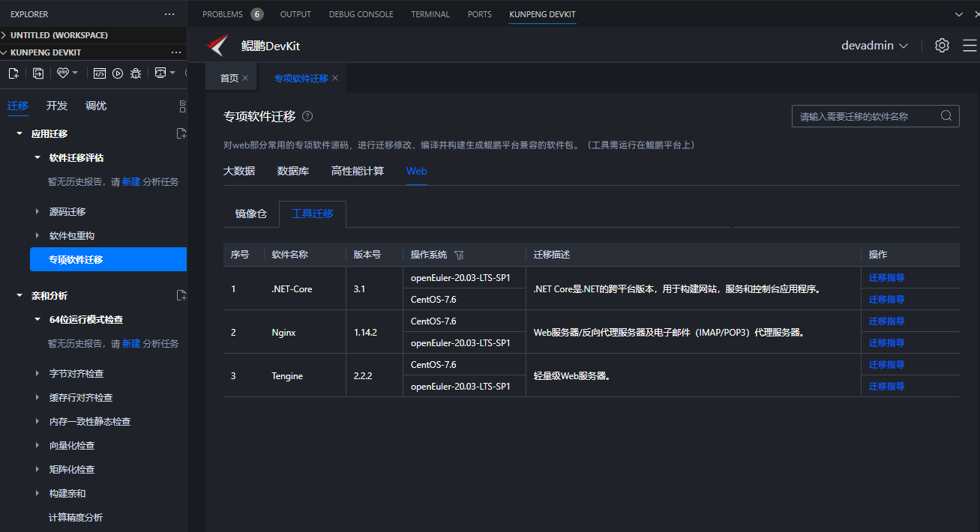980x532 pixels.
Task: Click 新建 link under 64位运行模式检查
Action: [131, 343]
